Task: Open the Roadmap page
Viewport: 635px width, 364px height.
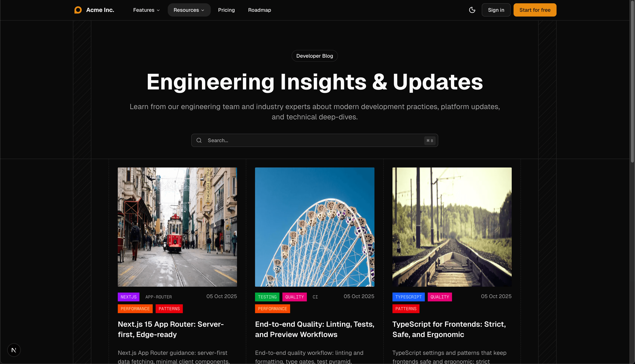Action: [259, 10]
